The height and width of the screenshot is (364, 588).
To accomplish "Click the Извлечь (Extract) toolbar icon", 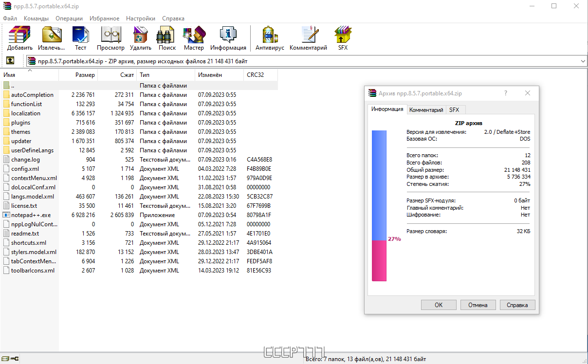I will coord(51,38).
